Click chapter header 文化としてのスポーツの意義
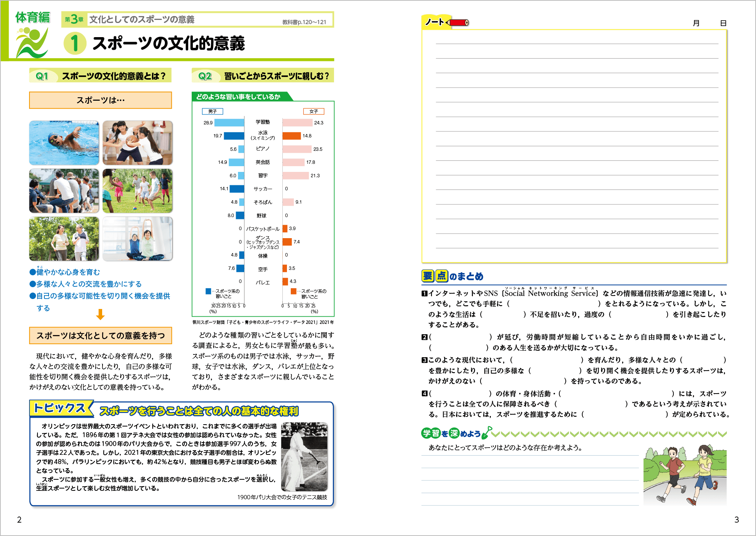This screenshot has width=756, height=536. tap(142, 20)
